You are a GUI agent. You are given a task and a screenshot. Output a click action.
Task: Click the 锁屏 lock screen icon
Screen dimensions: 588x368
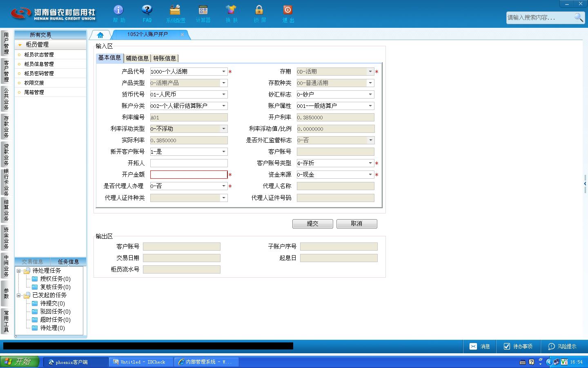click(259, 13)
